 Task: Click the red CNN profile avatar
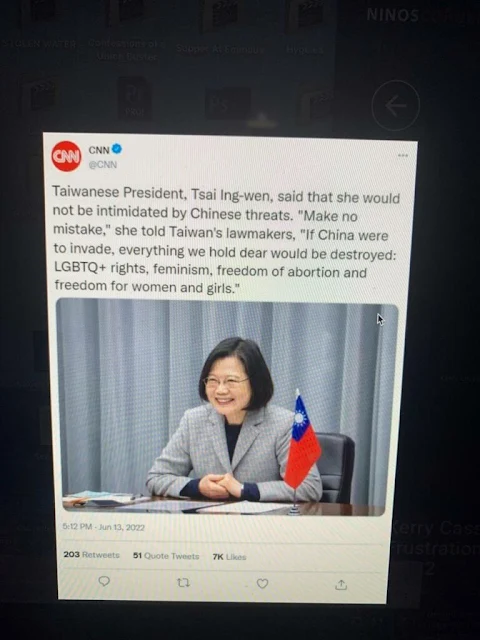click(x=66, y=156)
